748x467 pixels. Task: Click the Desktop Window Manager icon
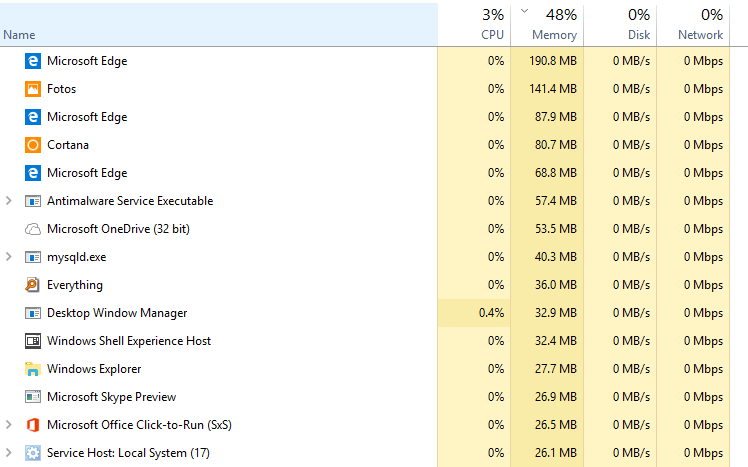[32, 313]
